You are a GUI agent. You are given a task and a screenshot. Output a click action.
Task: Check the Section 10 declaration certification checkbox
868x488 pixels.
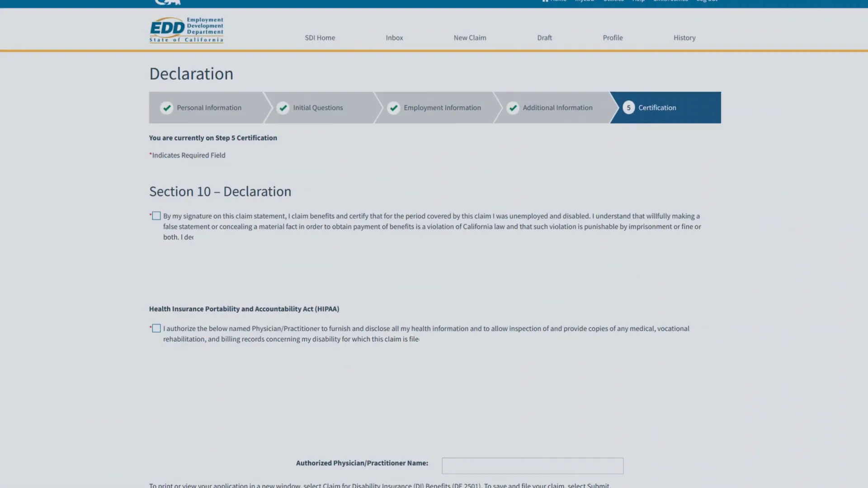pyautogui.click(x=156, y=216)
